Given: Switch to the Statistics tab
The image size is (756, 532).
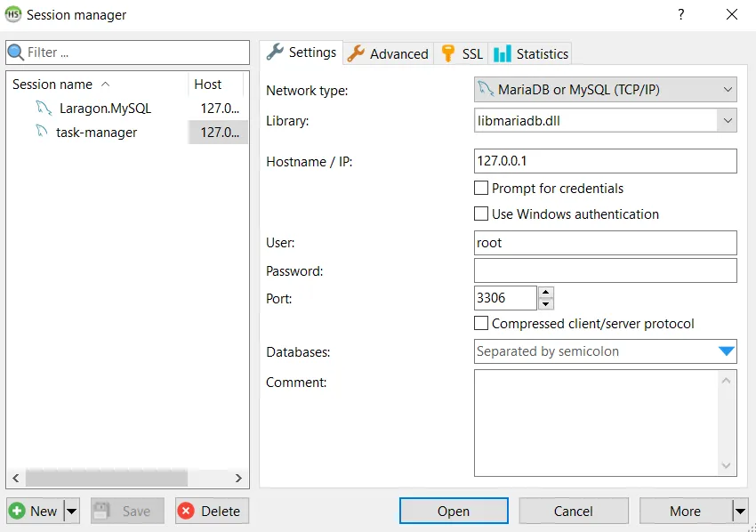Looking at the screenshot, I should [530, 53].
